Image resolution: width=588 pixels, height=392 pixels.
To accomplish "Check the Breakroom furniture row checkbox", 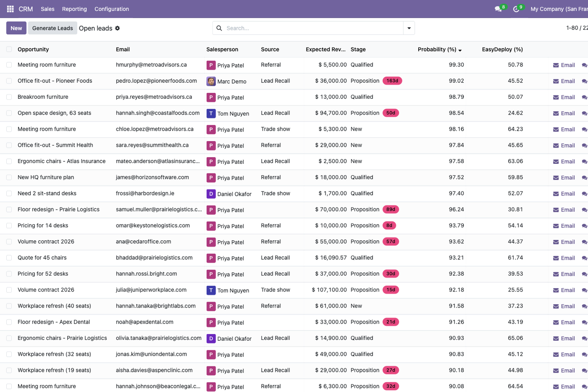I will (x=9, y=97).
